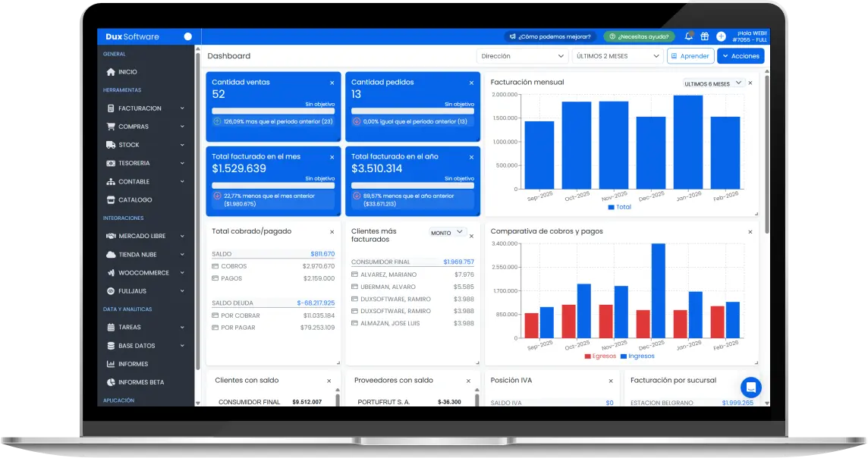Click the Informes Beta pie icon
This screenshot has width=868, height=458.
pos(111,382)
